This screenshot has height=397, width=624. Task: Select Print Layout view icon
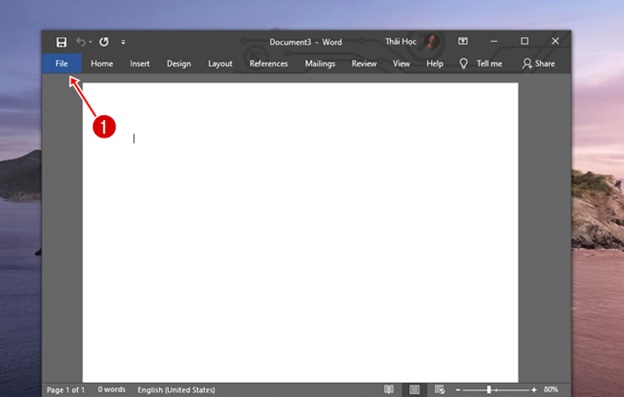coord(414,389)
